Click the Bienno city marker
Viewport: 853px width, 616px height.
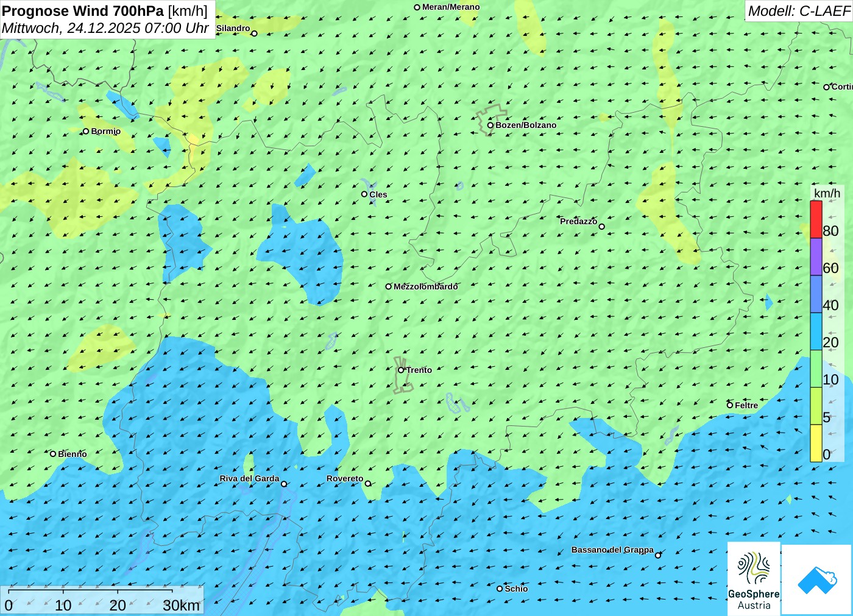tap(53, 453)
